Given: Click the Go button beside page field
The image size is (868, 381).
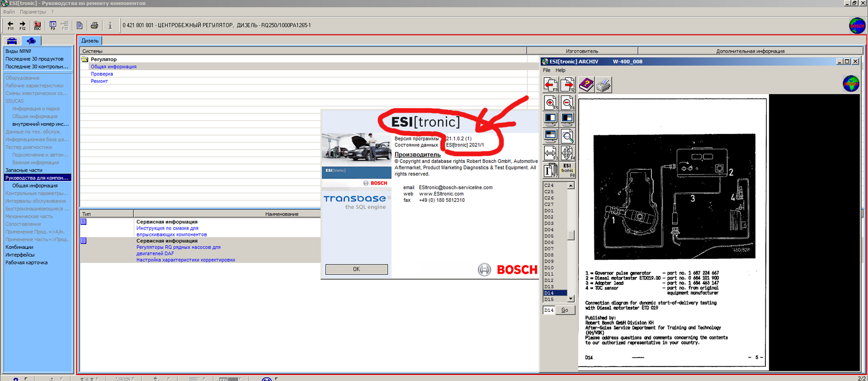Looking at the screenshot, I should click(565, 310).
